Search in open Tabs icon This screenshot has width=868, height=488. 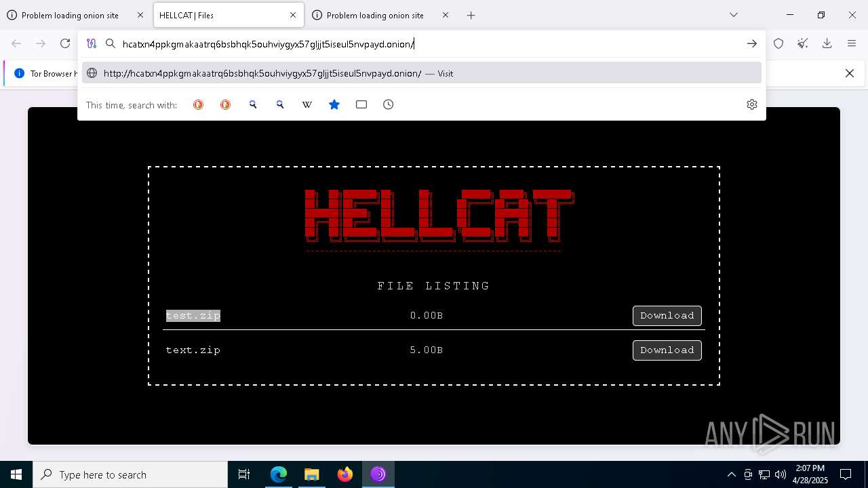coord(361,104)
